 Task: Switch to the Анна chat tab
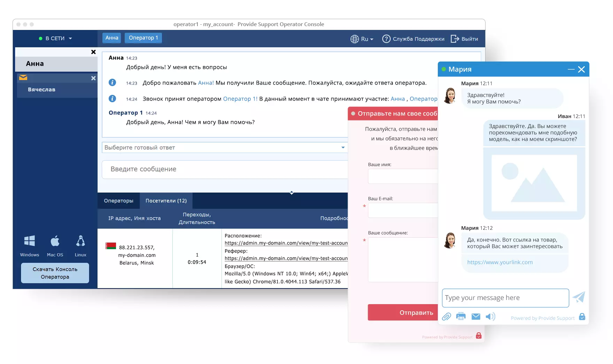(112, 38)
